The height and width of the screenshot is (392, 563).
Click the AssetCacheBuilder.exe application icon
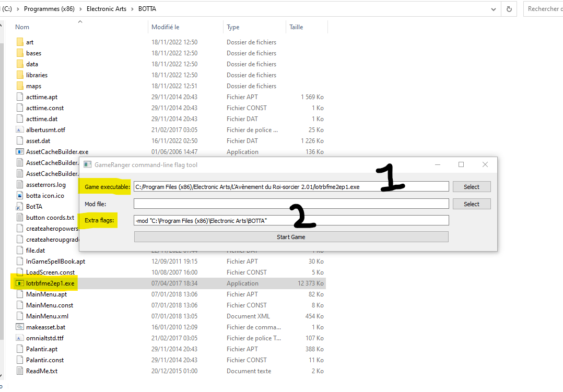coord(20,152)
